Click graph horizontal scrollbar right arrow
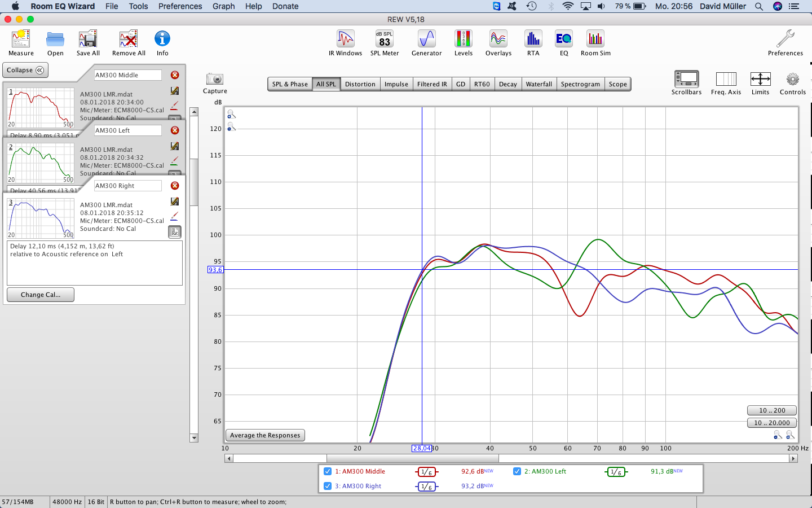This screenshot has width=812, height=508. 793,458
